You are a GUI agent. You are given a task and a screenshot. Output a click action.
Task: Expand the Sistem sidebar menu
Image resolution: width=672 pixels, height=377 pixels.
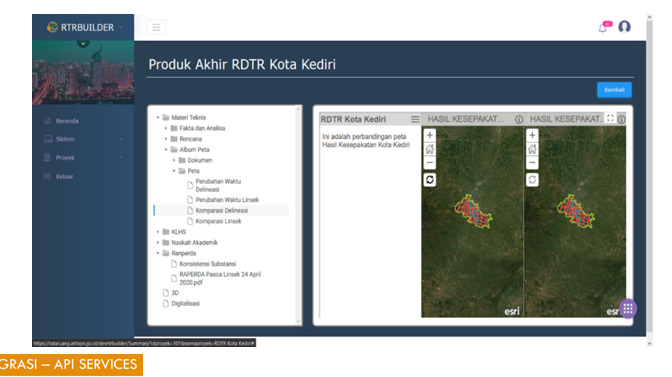point(83,139)
